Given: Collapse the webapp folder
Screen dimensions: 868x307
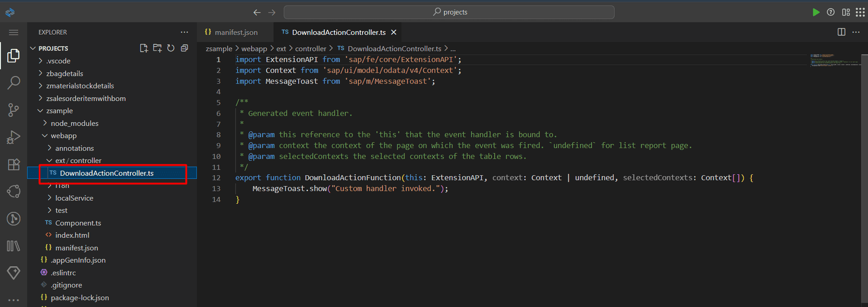Looking at the screenshot, I should pos(63,136).
